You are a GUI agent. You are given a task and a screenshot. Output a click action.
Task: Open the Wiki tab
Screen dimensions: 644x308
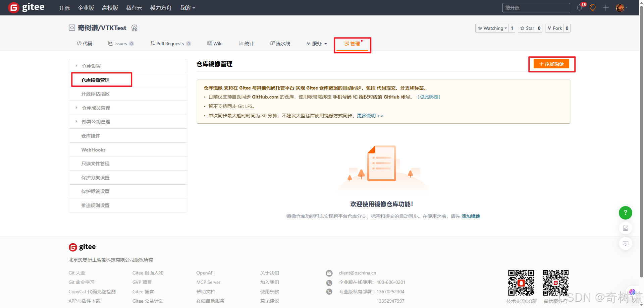click(x=215, y=44)
